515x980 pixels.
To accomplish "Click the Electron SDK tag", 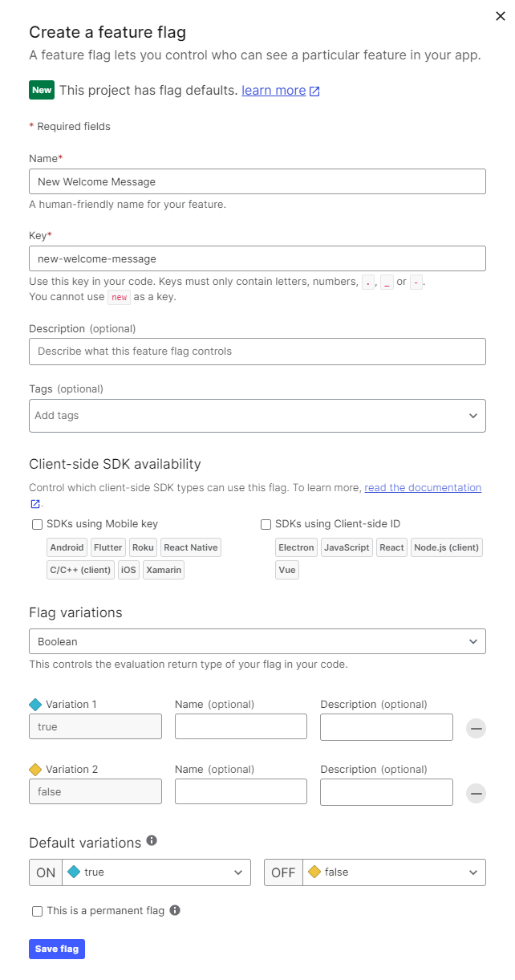I will 296,547.
